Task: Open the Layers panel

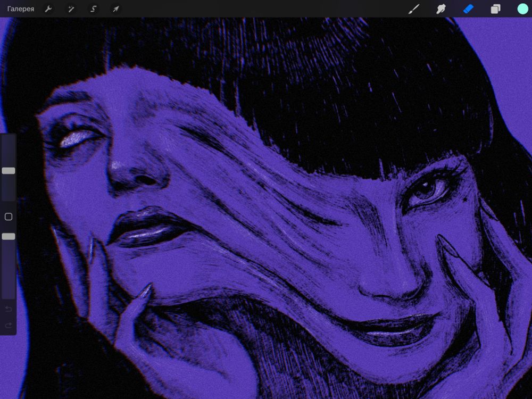Action: pos(495,9)
